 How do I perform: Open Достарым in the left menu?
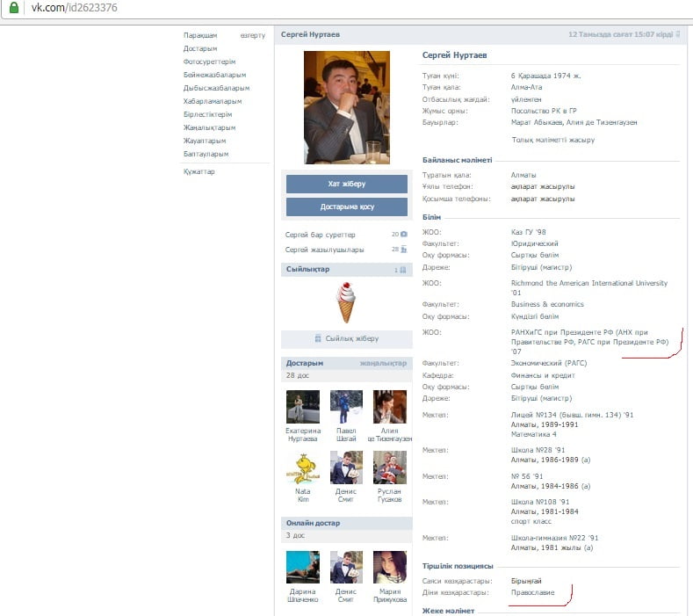coord(200,48)
